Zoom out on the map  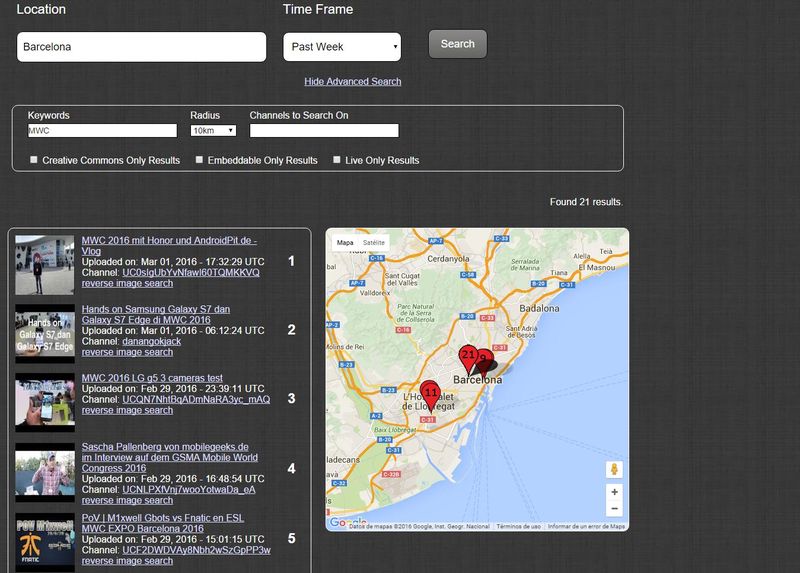[x=614, y=508]
